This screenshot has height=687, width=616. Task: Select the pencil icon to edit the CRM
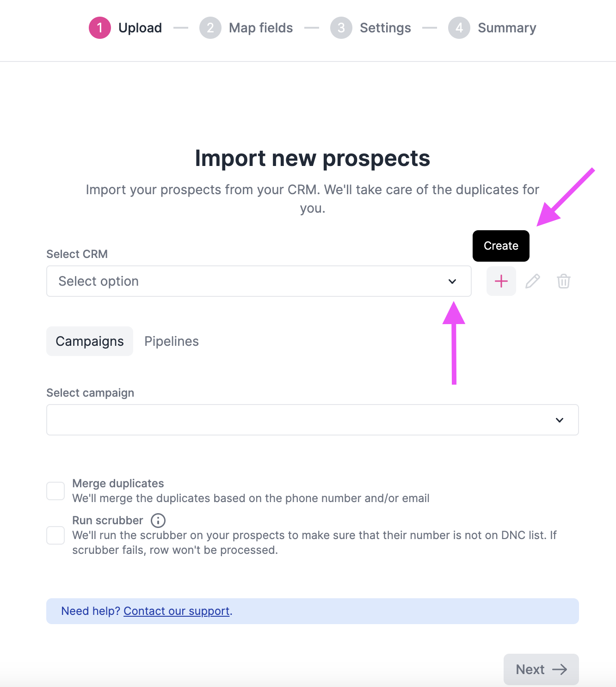[532, 281]
